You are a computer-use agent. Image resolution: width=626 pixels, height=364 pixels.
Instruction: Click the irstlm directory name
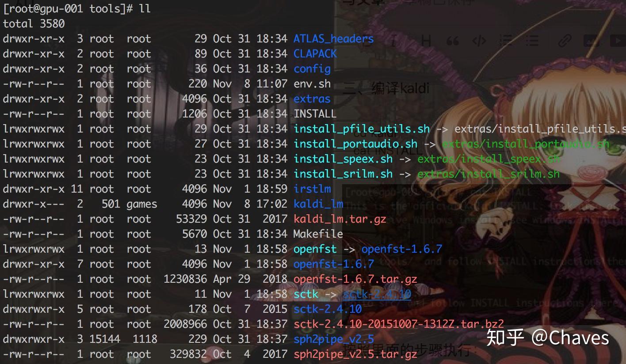pos(312,189)
